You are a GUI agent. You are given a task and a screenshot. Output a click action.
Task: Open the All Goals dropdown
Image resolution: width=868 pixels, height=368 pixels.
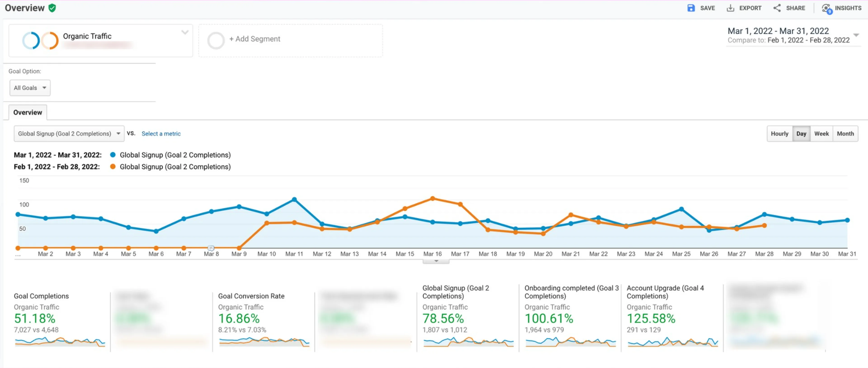pos(30,88)
